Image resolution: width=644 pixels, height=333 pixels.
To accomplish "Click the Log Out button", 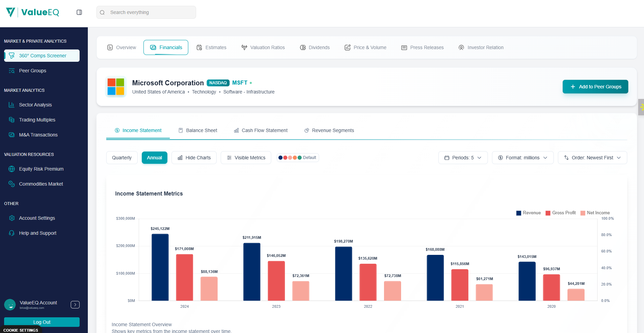I will tap(42, 322).
